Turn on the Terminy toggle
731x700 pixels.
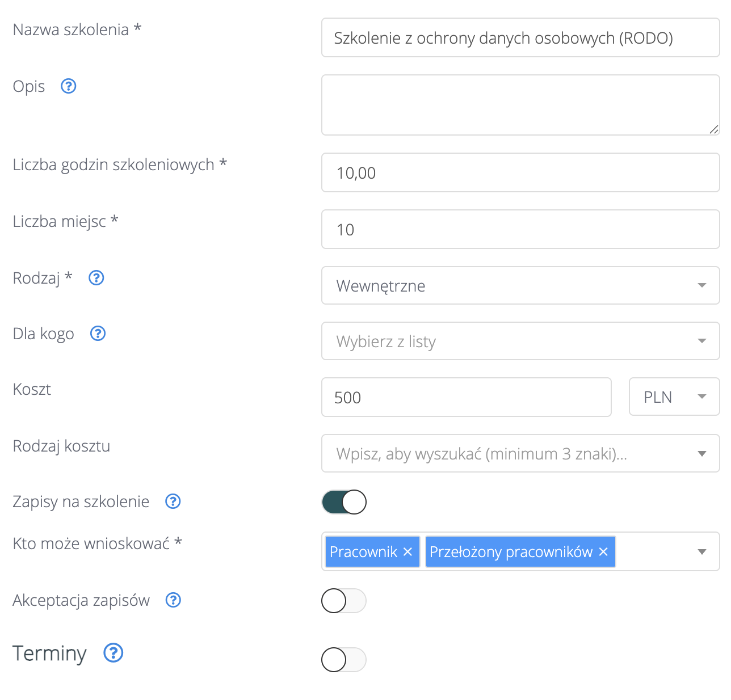click(344, 660)
